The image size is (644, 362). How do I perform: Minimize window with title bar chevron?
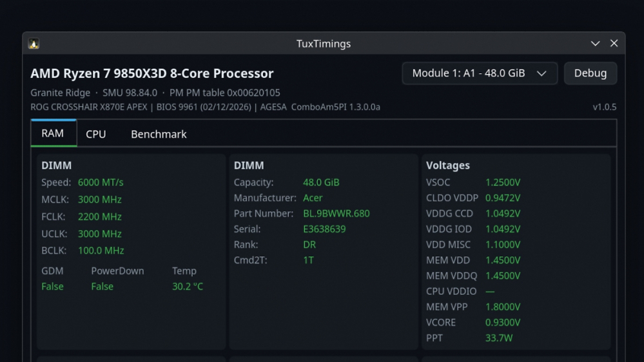click(x=595, y=44)
